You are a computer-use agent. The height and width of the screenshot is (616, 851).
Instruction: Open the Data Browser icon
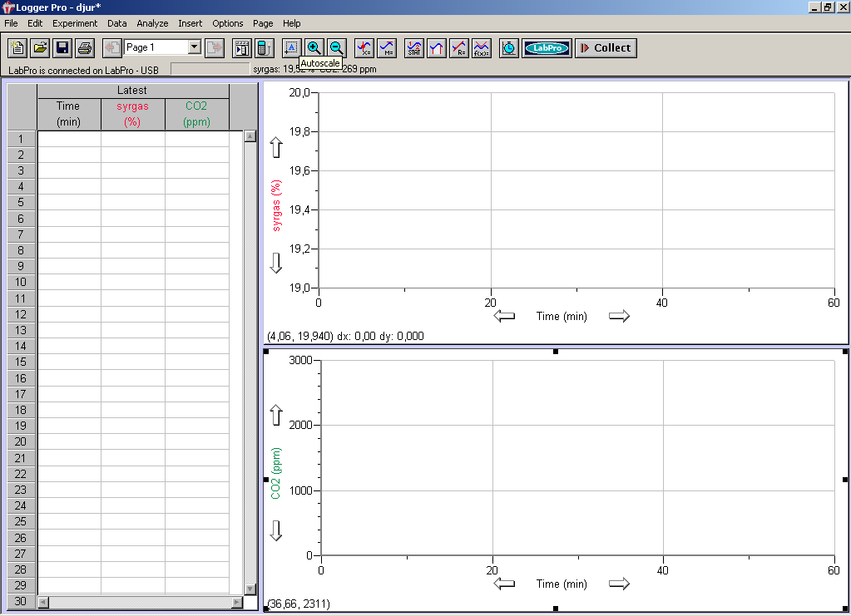(241, 47)
